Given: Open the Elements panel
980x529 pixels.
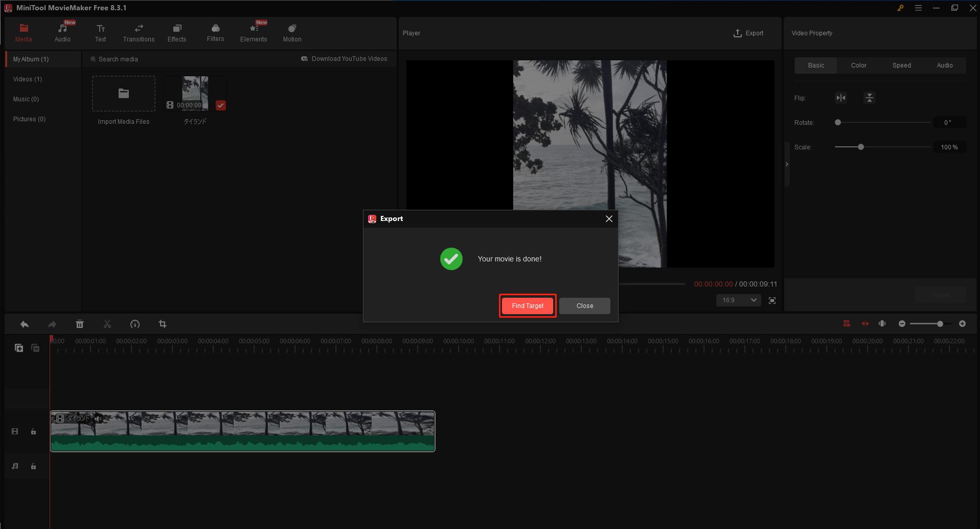Looking at the screenshot, I should click(253, 32).
